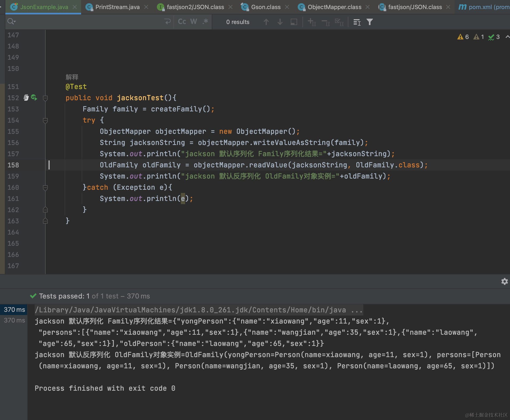This screenshot has width=510, height=420.
Task: Click the run test gutter icon on line 152
Action: [x=34, y=98]
